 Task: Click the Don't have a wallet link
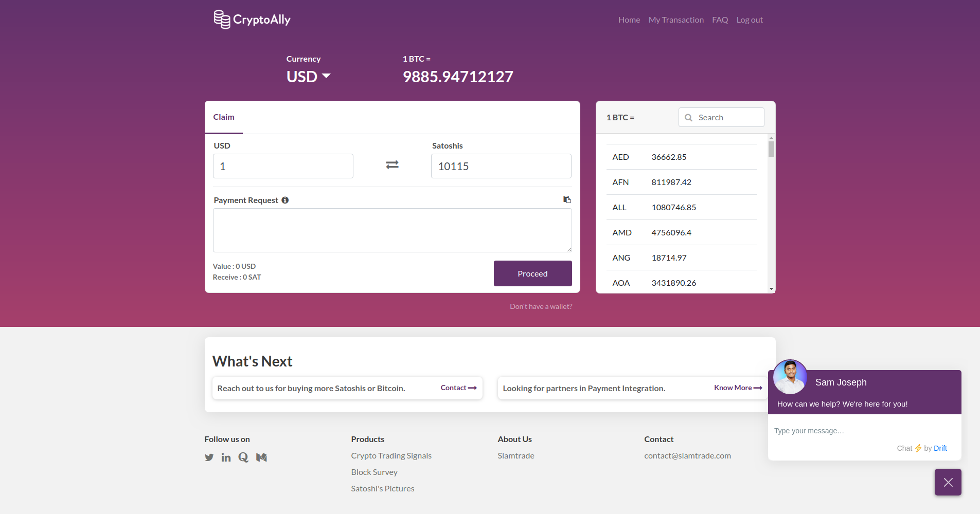(x=541, y=306)
